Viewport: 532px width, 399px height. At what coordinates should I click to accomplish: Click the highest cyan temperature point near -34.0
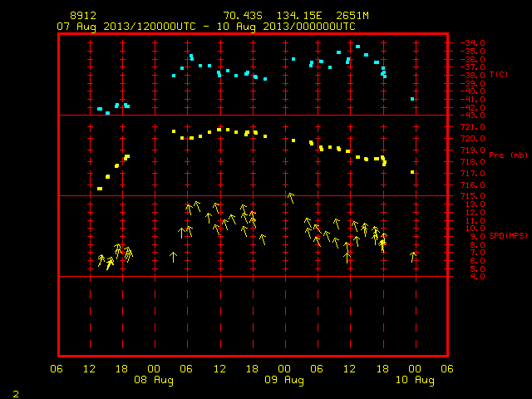[x=357, y=47]
